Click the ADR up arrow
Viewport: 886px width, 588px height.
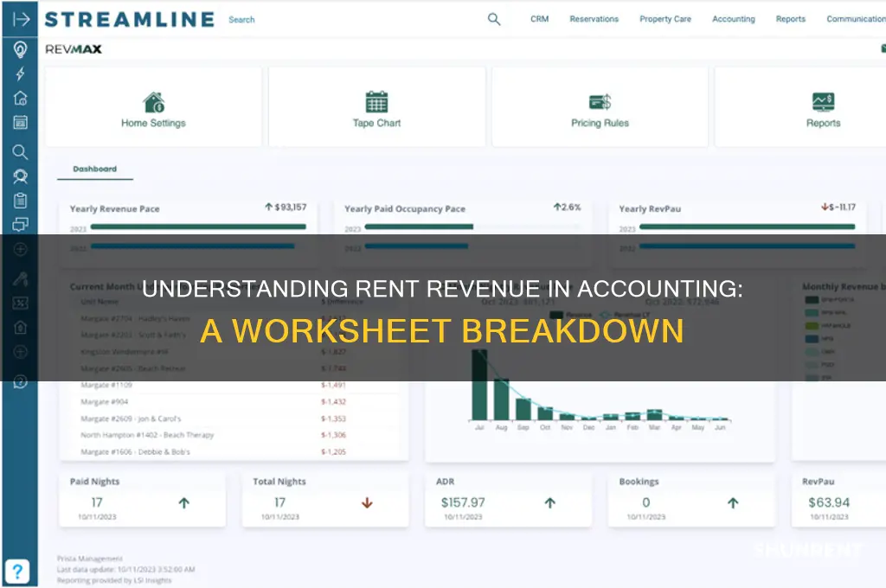(x=550, y=502)
